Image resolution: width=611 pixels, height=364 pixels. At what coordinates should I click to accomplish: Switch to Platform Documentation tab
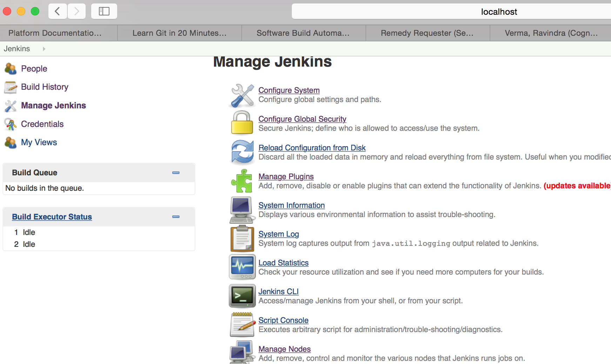pos(59,33)
